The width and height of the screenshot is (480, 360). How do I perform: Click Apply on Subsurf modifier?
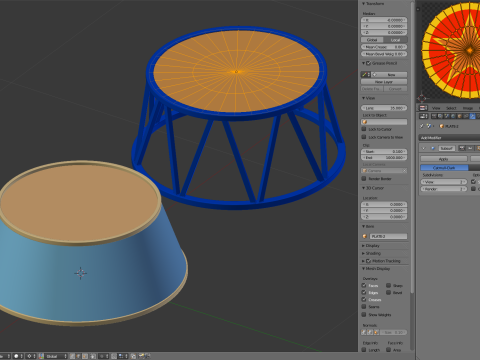[x=444, y=159]
